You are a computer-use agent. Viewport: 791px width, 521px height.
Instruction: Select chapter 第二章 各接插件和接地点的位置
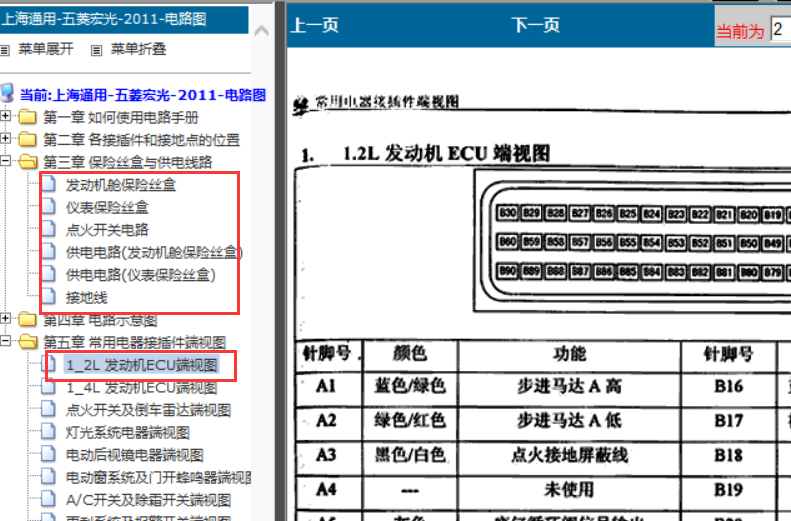[x=141, y=140]
